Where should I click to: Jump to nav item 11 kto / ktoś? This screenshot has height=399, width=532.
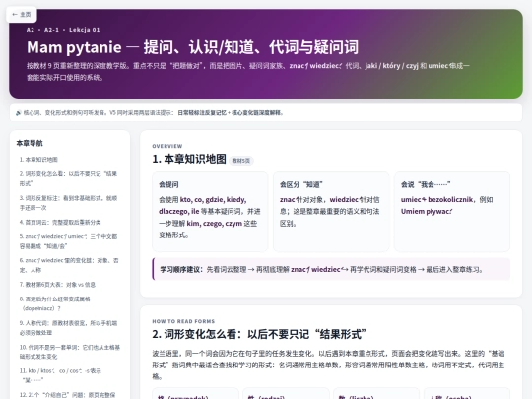click(60, 375)
